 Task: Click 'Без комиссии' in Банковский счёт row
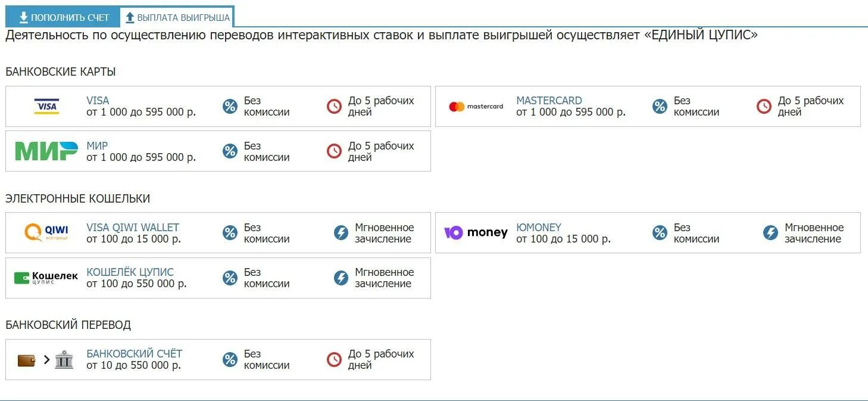(x=267, y=360)
